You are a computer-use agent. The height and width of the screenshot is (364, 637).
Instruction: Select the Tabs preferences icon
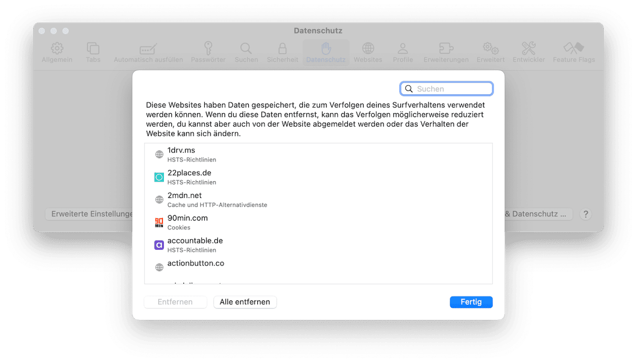pos(93,53)
